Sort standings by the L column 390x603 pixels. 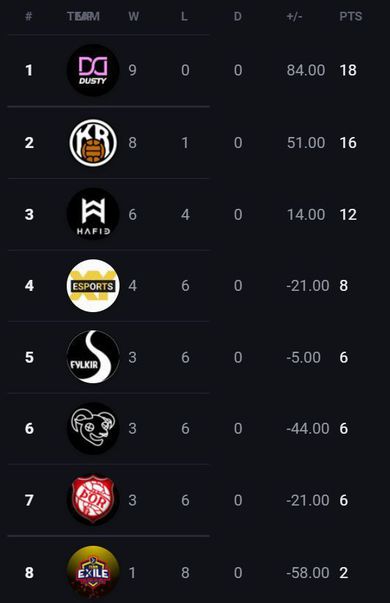point(184,17)
